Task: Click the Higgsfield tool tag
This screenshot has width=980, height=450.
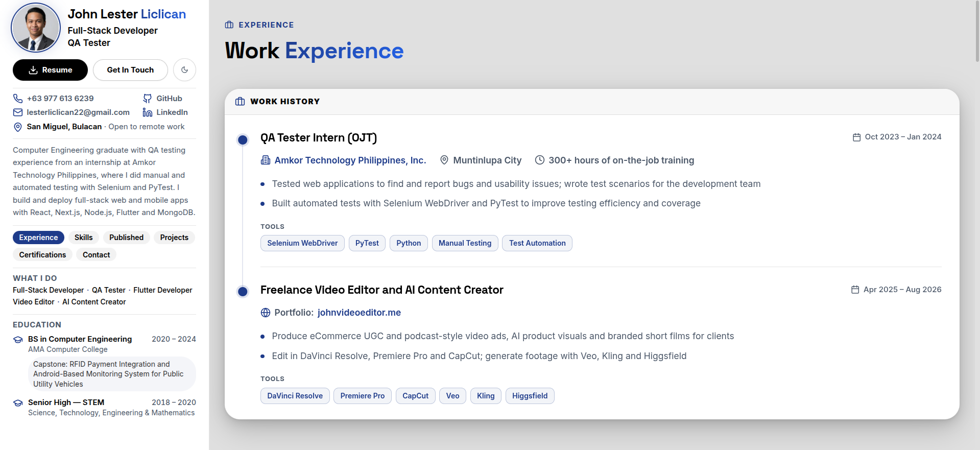Action: 530,396
